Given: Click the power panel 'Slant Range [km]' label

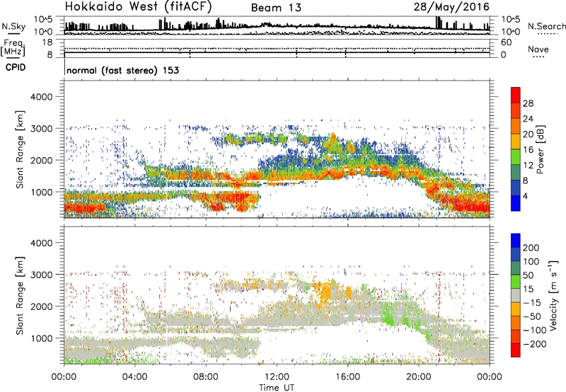Looking at the screenshot, I should (x=20, y=149).
